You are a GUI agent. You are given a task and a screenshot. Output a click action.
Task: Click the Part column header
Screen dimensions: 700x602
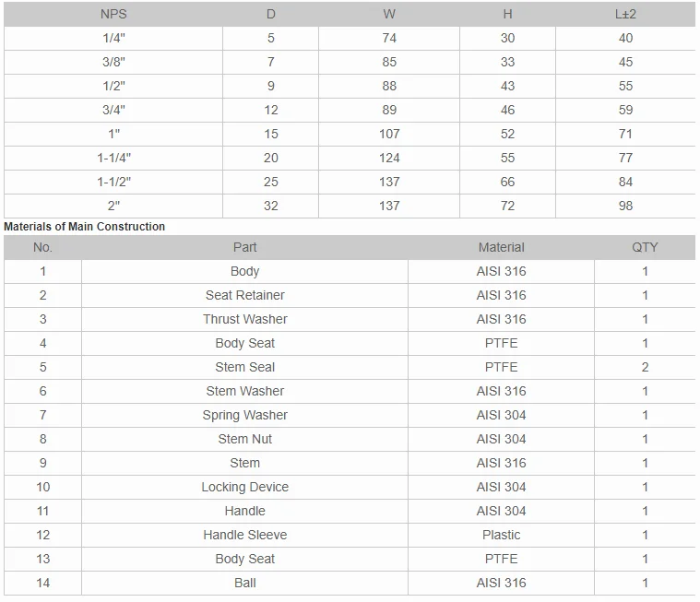pyautogui.click(x=244, y=247)
